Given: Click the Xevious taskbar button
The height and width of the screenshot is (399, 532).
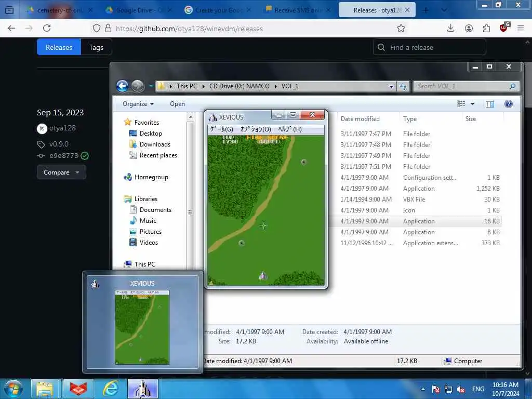Looking at the screenshot, I should (x=142, y=389).
